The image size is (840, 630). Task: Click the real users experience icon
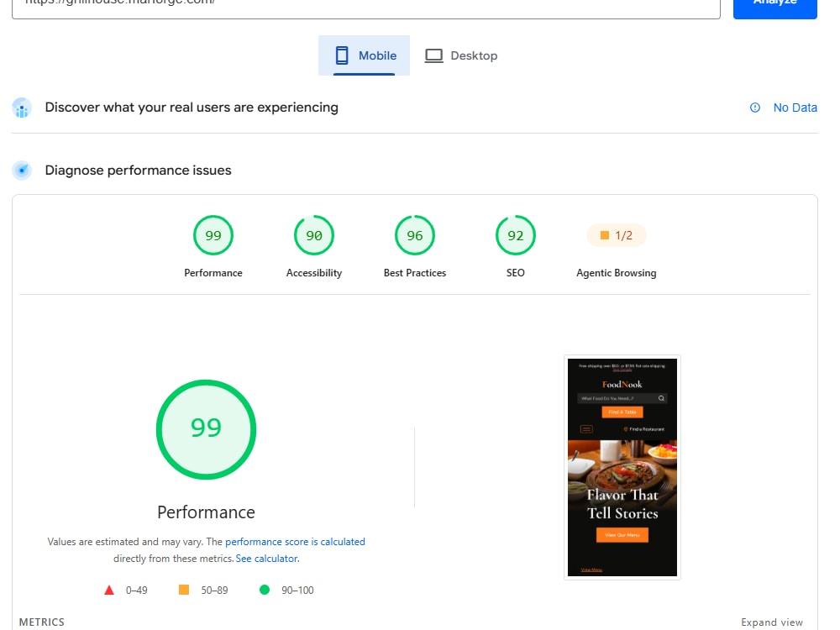coord(22,108)
